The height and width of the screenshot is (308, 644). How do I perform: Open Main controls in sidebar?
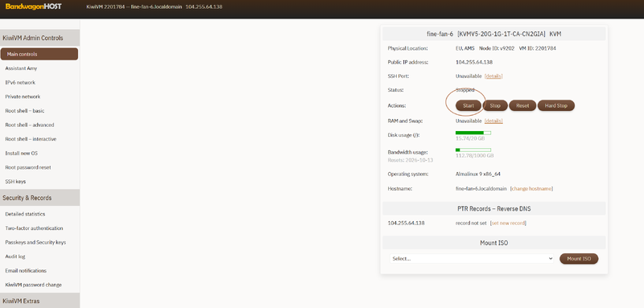point(39,54)
